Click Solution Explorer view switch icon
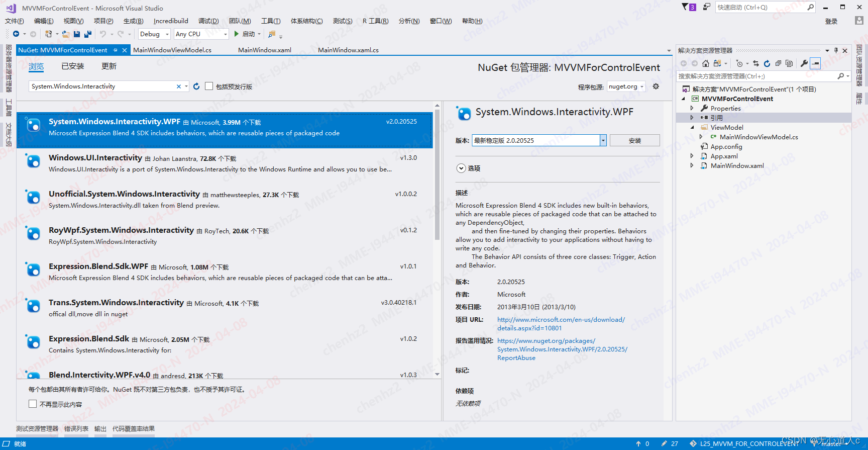Image resolution: width=868 pixels, height=450 pixels. pos(717,63)
